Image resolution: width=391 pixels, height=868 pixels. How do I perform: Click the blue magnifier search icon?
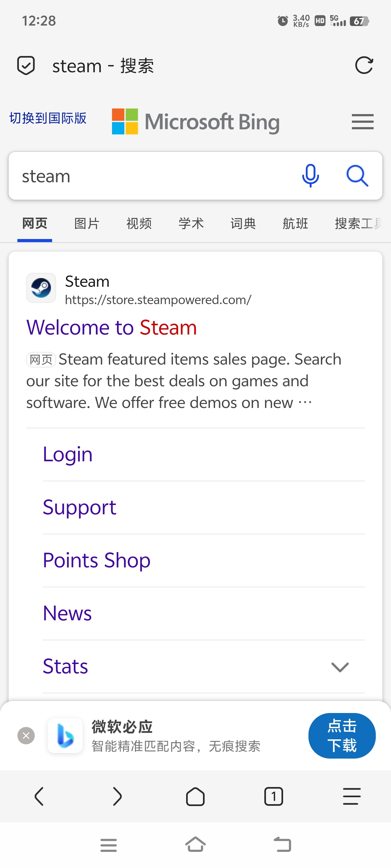pos(357,175)
